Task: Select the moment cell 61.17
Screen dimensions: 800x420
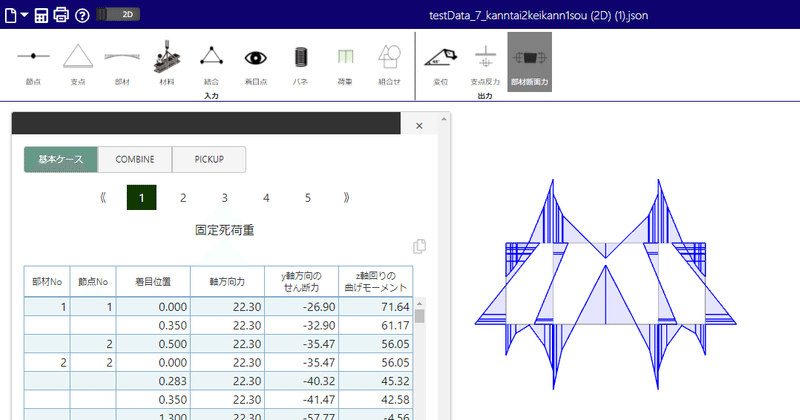Action: pos(376,326)
